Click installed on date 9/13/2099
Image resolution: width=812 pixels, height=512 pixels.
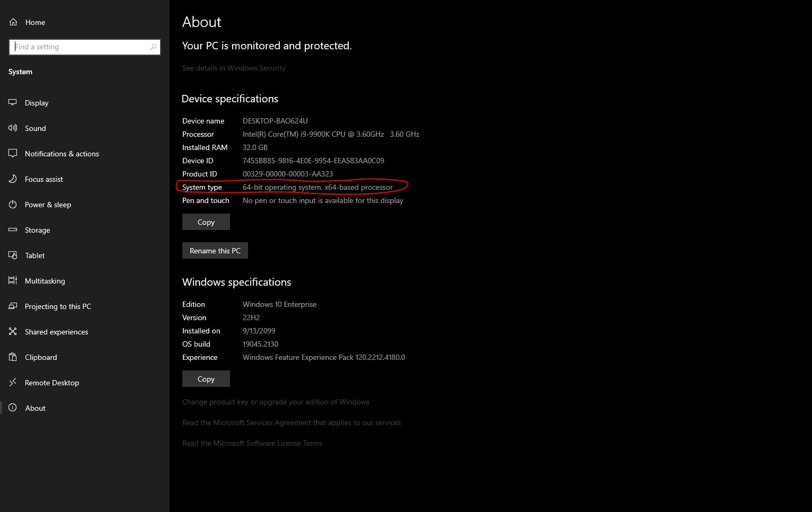tap(259, 331)
